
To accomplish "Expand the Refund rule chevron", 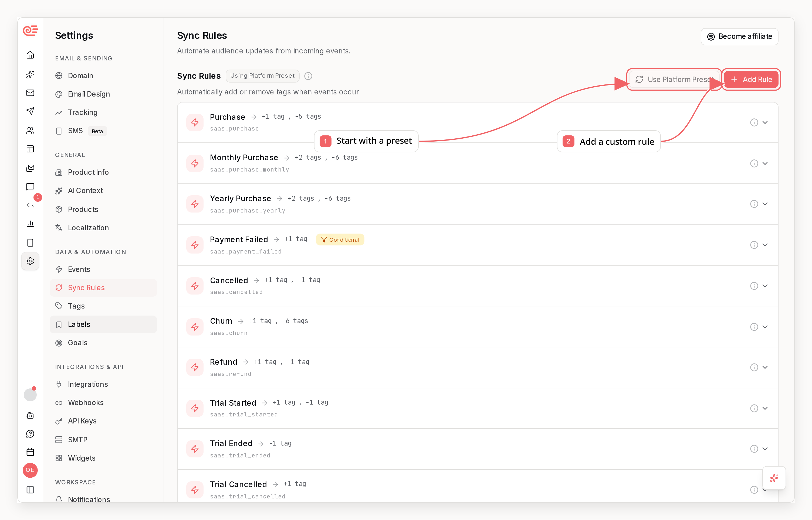I will [765, 367].
